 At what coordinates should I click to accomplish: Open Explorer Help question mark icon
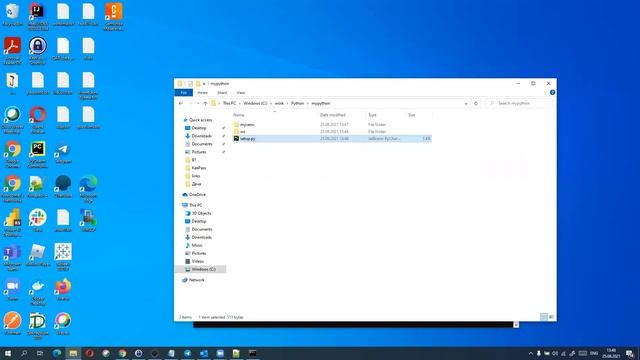tap(552, 93)
